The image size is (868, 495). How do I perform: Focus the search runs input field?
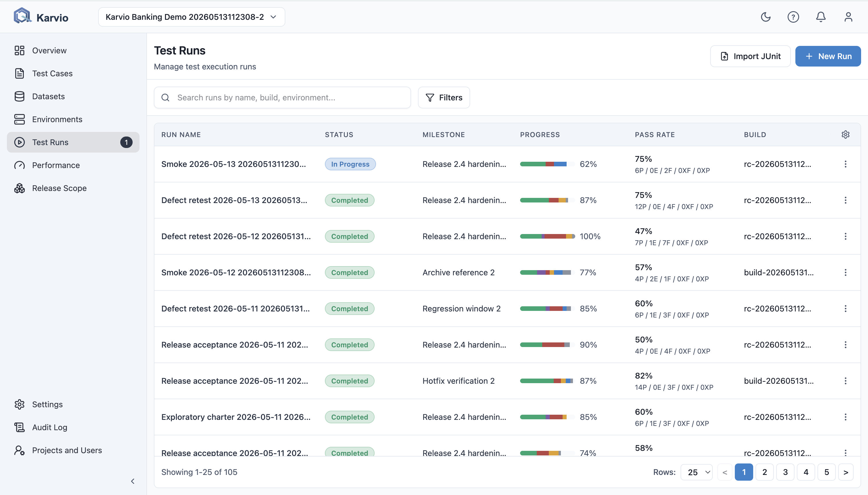[282, 98]
